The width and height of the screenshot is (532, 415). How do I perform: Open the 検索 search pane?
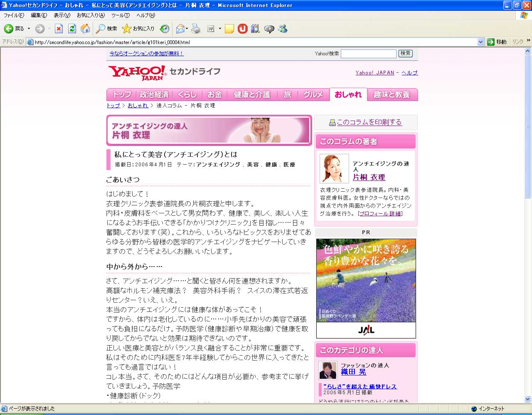106,29
